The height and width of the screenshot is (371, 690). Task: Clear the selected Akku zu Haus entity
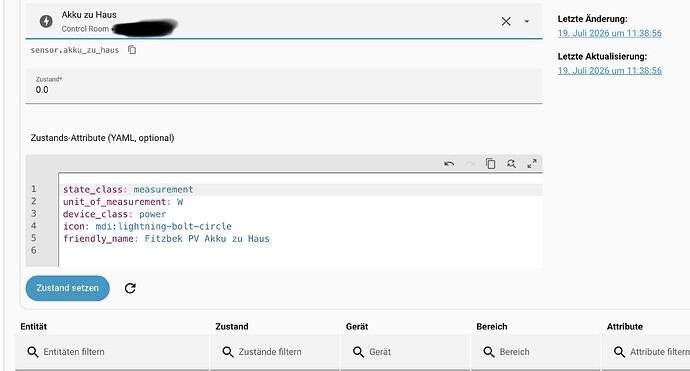[x=506, y=21]
